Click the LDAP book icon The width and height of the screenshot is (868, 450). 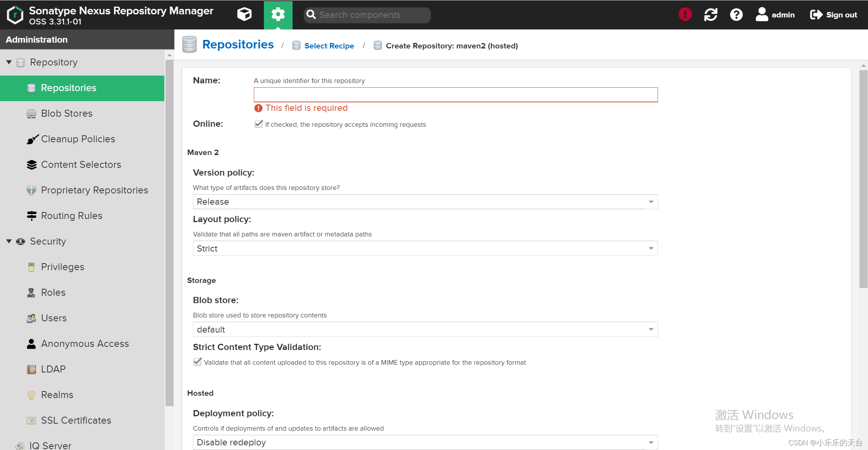pyautogui.click(x=31, y=369)
